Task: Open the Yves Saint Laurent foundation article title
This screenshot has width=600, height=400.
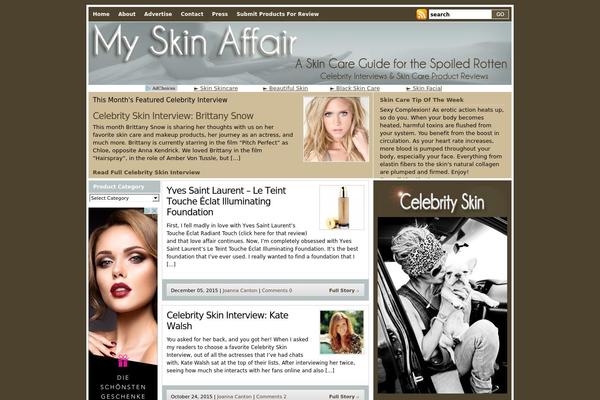Action: click(226, 201)
